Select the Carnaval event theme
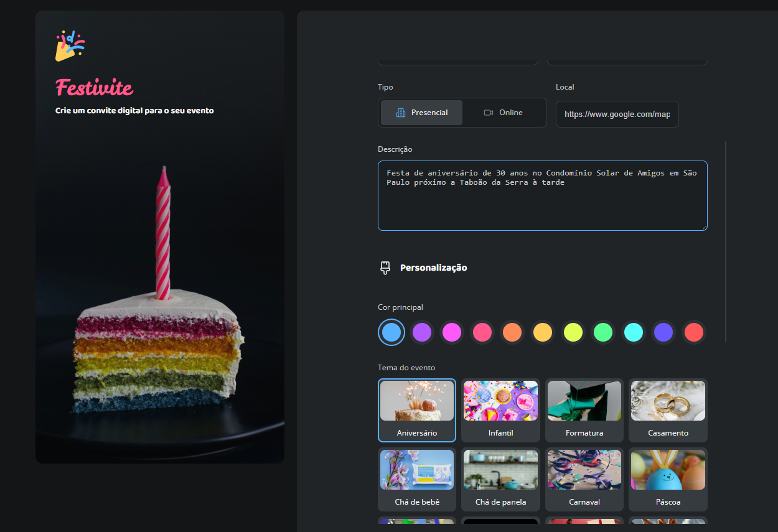 click(x=584, y=480)
